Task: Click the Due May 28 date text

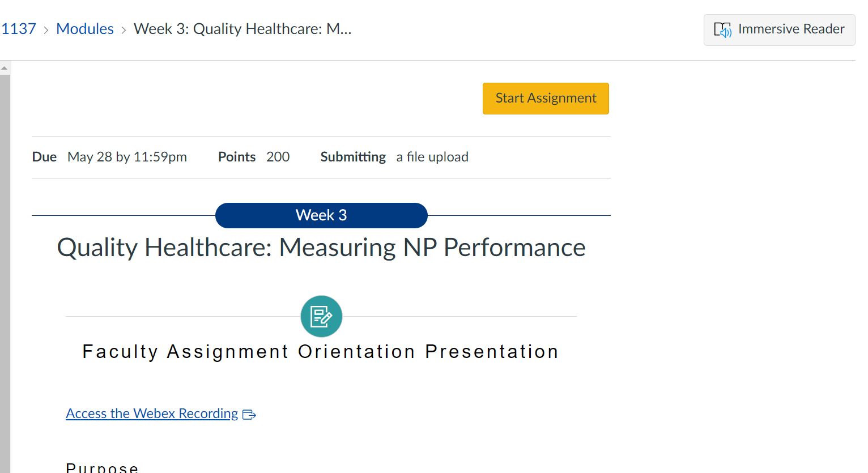Action: coord(127,157)
